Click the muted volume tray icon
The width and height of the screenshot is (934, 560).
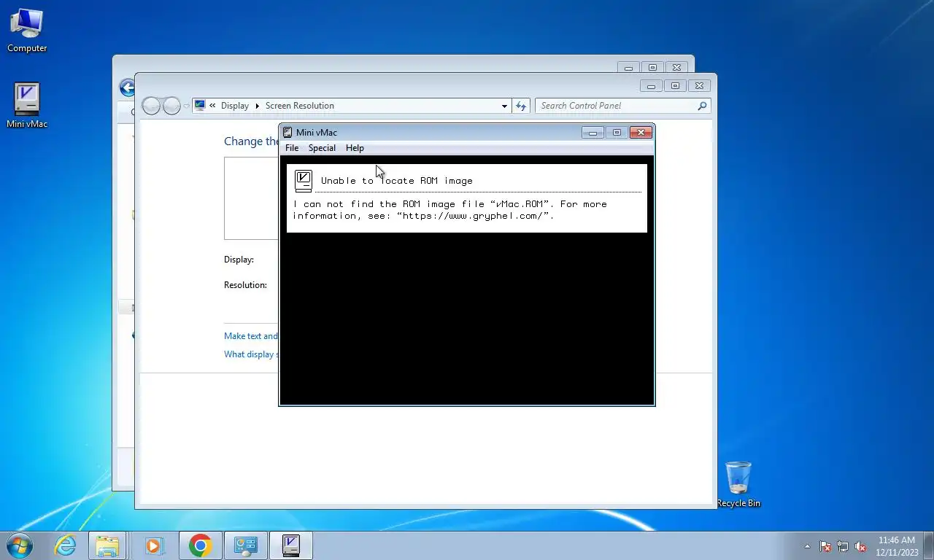pyautogui.click(x=860, y=546)
